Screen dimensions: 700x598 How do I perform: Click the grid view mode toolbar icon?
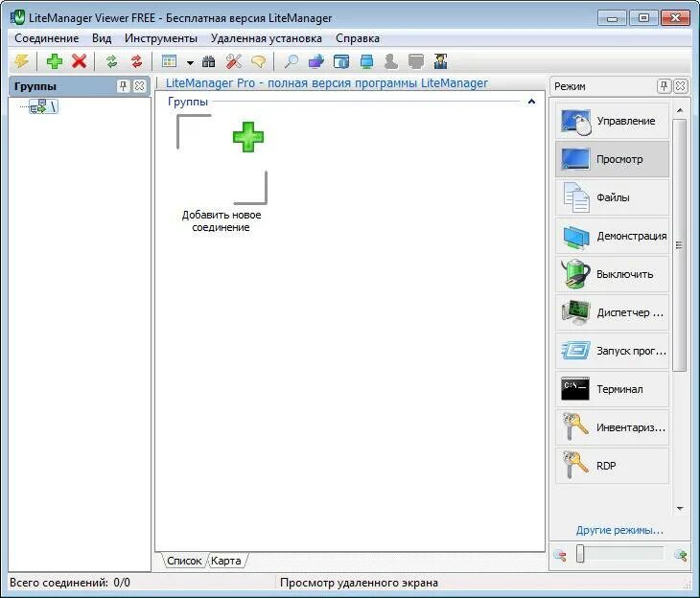coord(169,61)
